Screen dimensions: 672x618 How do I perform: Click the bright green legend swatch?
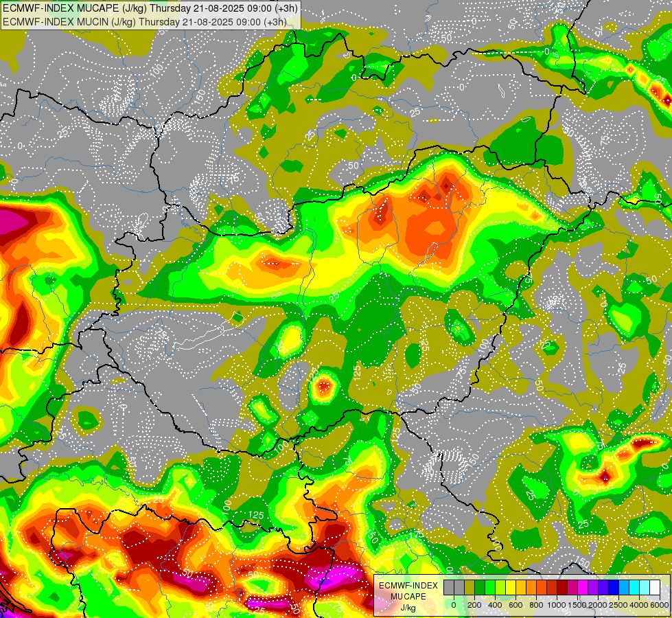(490, 587)
